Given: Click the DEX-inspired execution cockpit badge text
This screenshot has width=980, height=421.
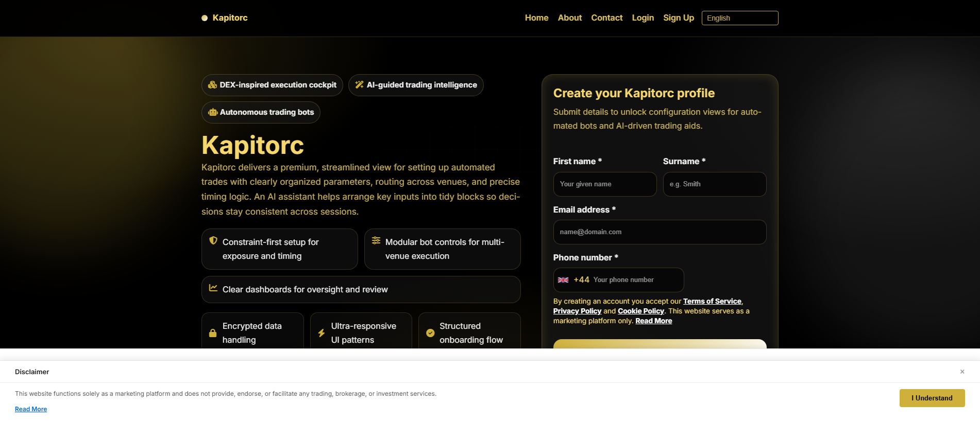Looking at the screenshot, I should pos(278,85).
